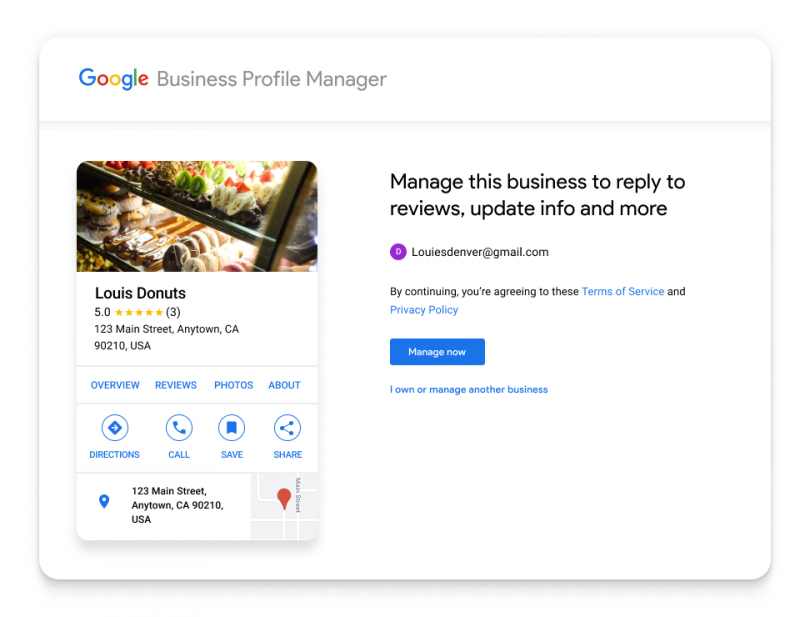Click "I own or manage another business"
This screenshot has height=617, width=810.
(x=468, y=389)
